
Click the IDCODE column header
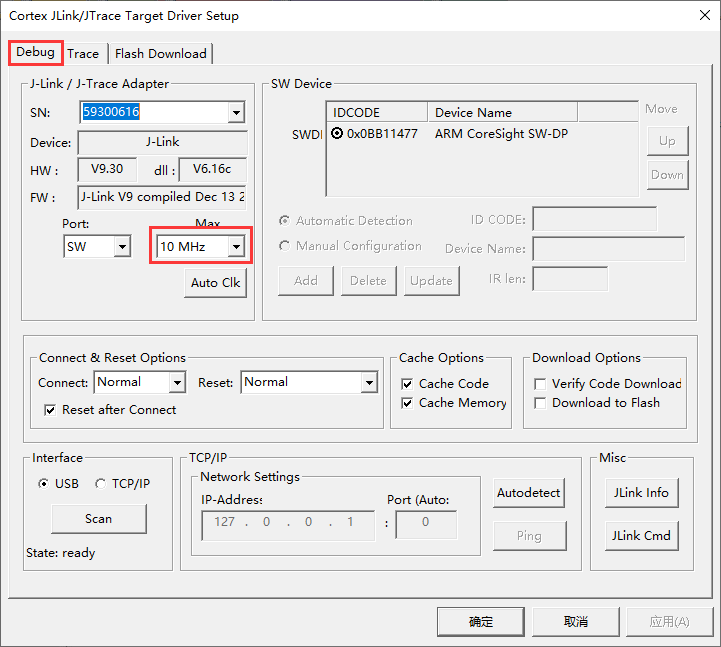(377, 113)
